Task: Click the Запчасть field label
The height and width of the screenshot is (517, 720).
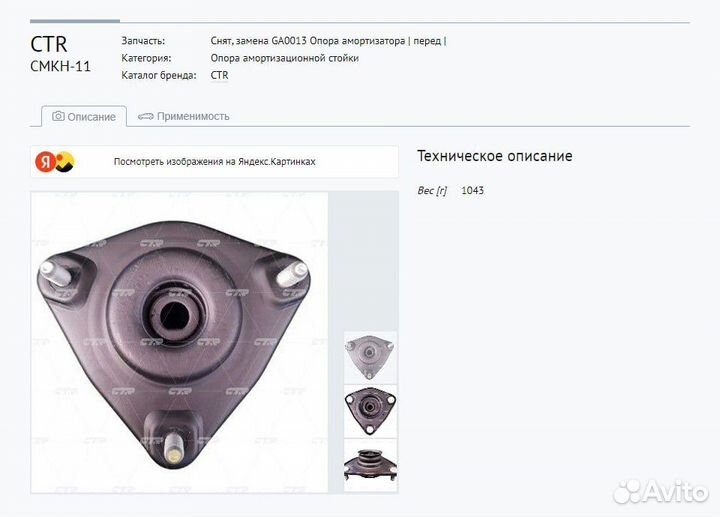Action: 143,41
